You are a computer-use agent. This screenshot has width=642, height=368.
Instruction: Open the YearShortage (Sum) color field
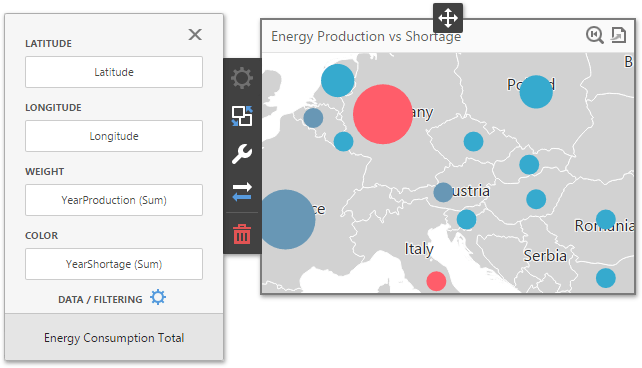[x=114, y=264]
